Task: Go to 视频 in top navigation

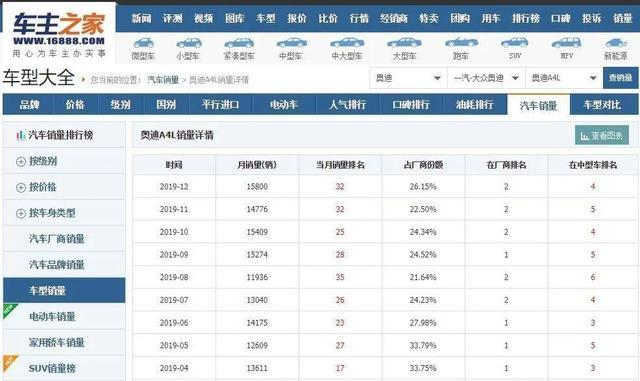Action: pyautogui.click(x=203, y=18)
